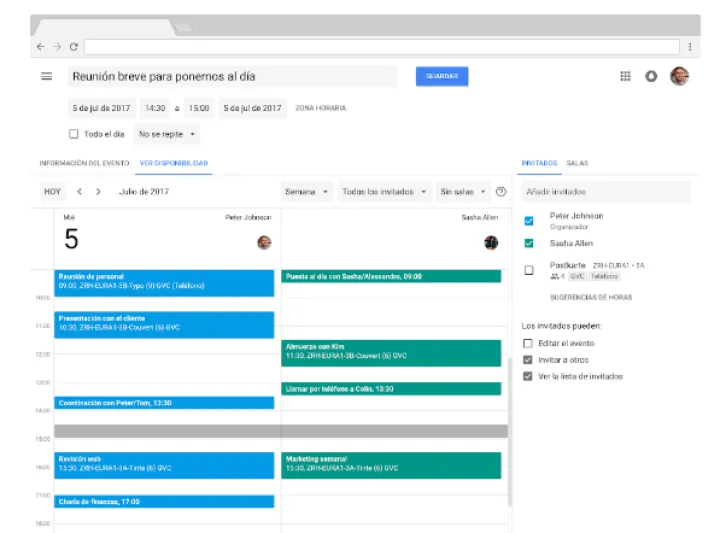Uncheck Sasha Allen guest checkbox
The image size is (720, 533).
click(529, 243)
